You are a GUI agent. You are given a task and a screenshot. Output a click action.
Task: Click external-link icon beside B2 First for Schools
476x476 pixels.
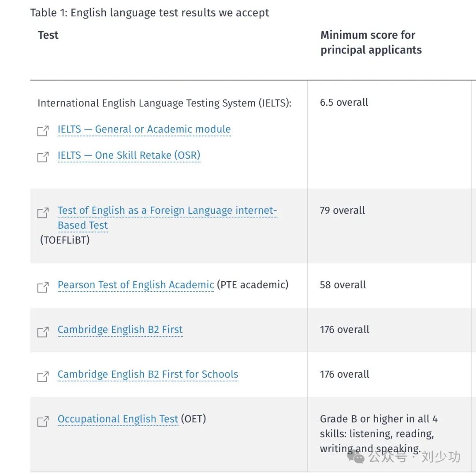click(x=43, y=376)
